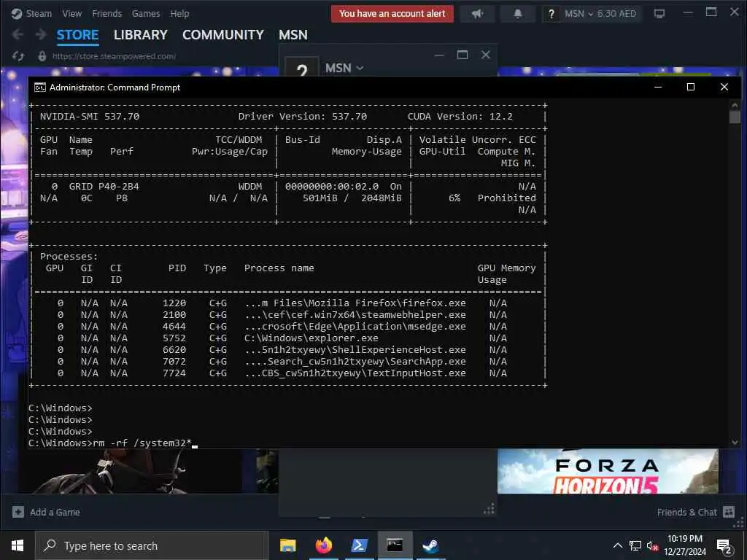The width and height of the screenshot is (747, 560).
Task: Click Command Prompt taskbar icon
Action: point(395,545)
